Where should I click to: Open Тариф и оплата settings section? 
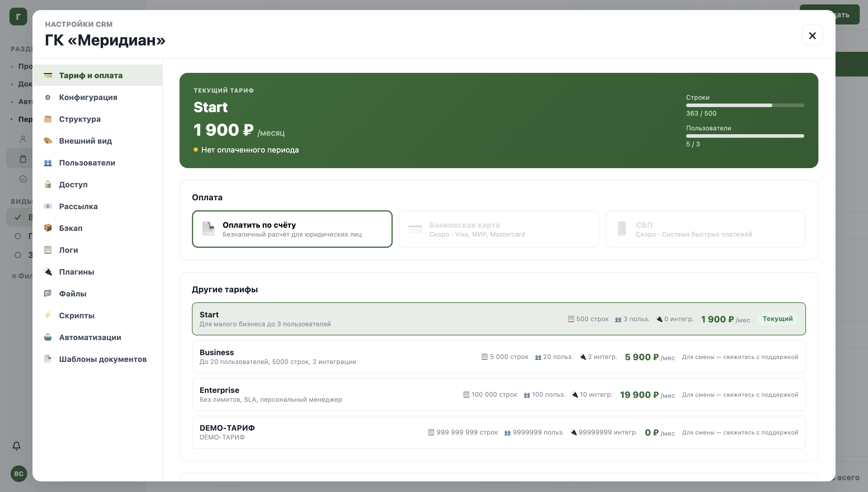click(x=98, y=75)
